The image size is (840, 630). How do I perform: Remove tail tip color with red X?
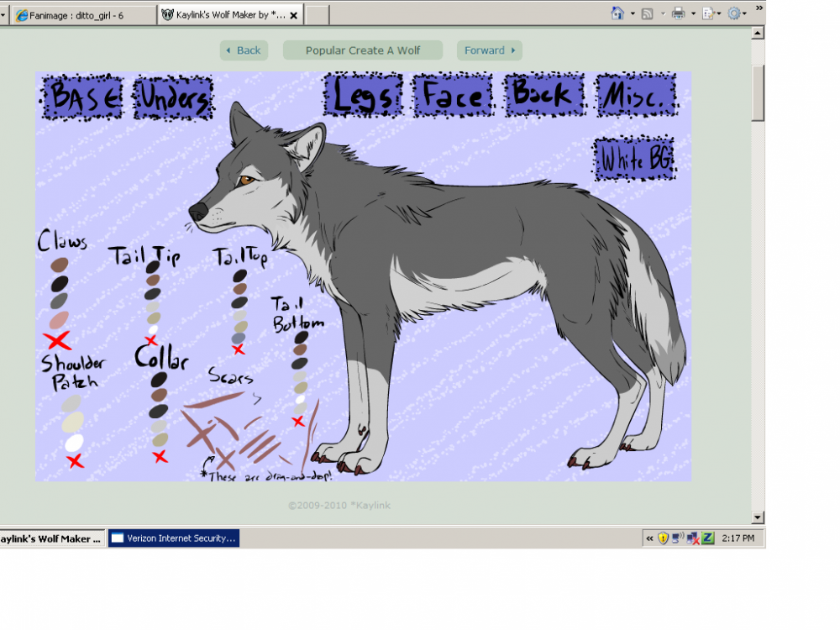point(151,341)
